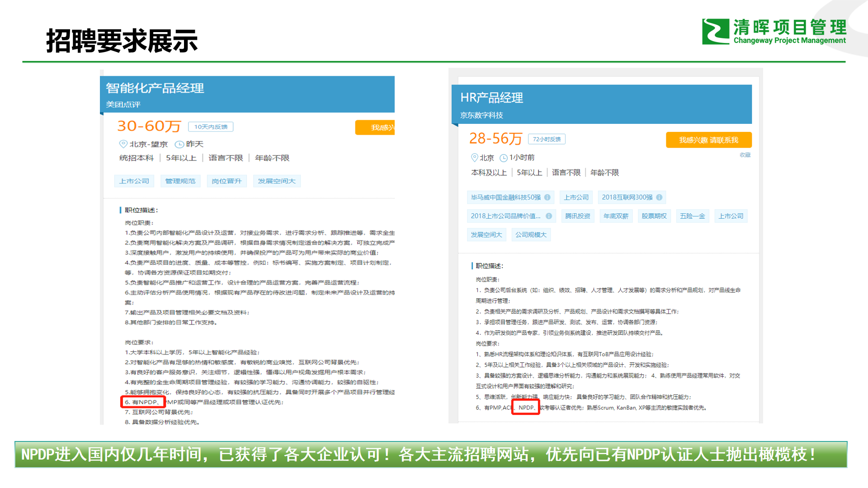Click the Changeway Project Management logo
The height and width of the screenshot is (488, 868).
click(x=773, y=31)
